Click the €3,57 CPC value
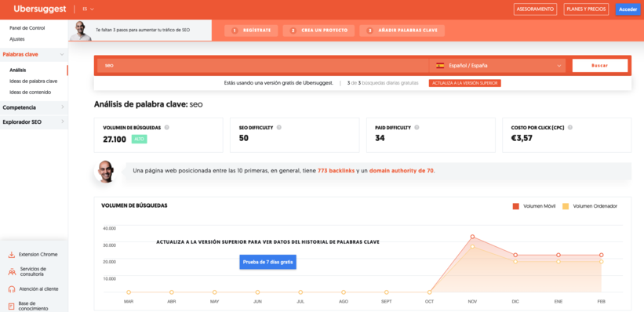This screenshot has height=312, width=644. [522, 138]
